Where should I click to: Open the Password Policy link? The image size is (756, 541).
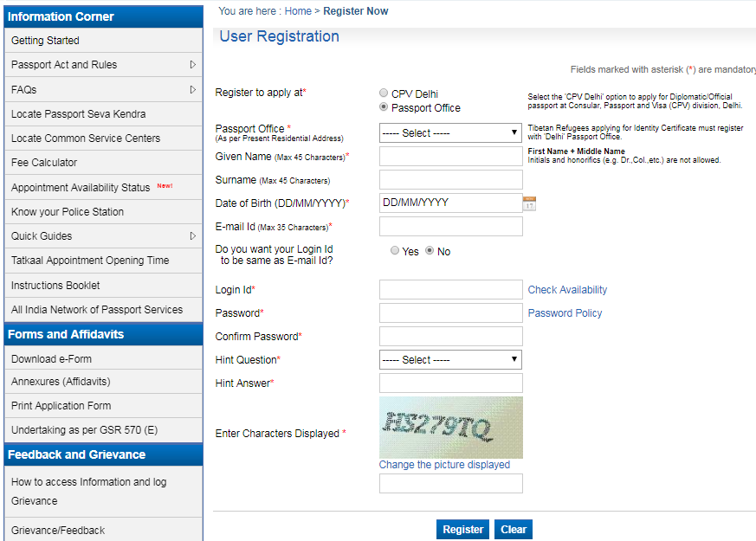(565, 313)
